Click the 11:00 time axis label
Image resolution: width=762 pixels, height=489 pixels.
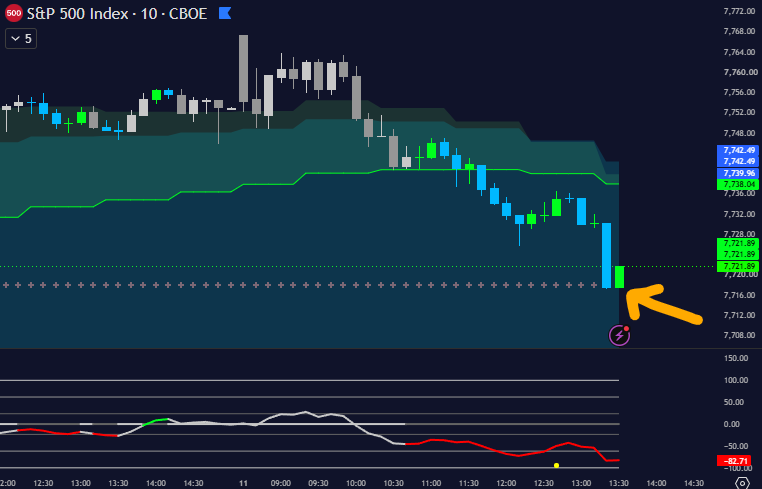click(x=431, y=483)
